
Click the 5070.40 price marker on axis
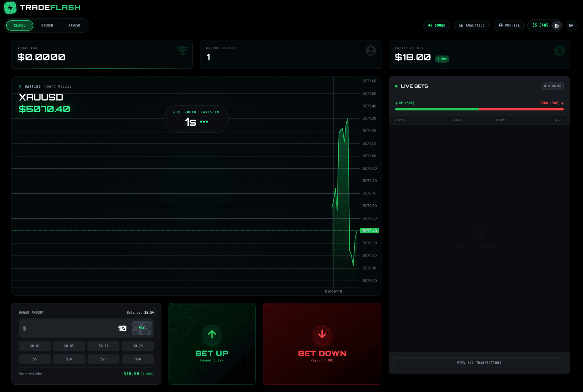tap(370, 231)
